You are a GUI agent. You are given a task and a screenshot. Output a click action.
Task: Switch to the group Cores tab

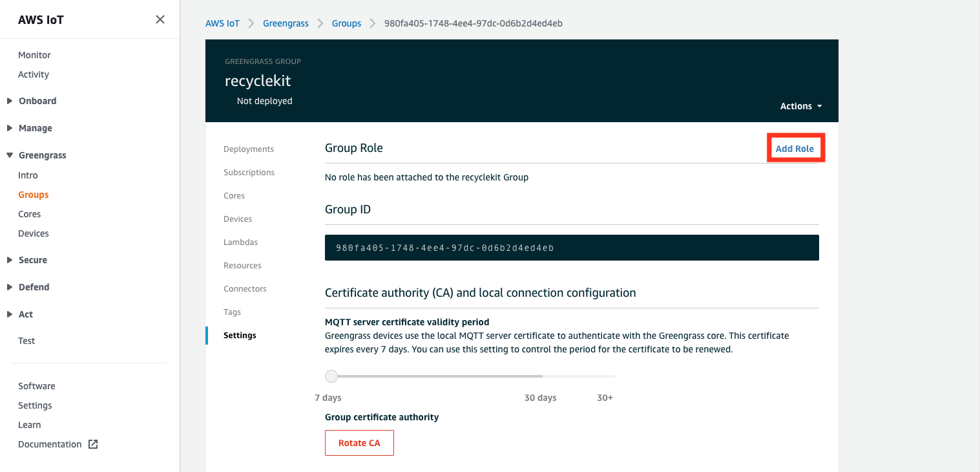pos(234,196)
